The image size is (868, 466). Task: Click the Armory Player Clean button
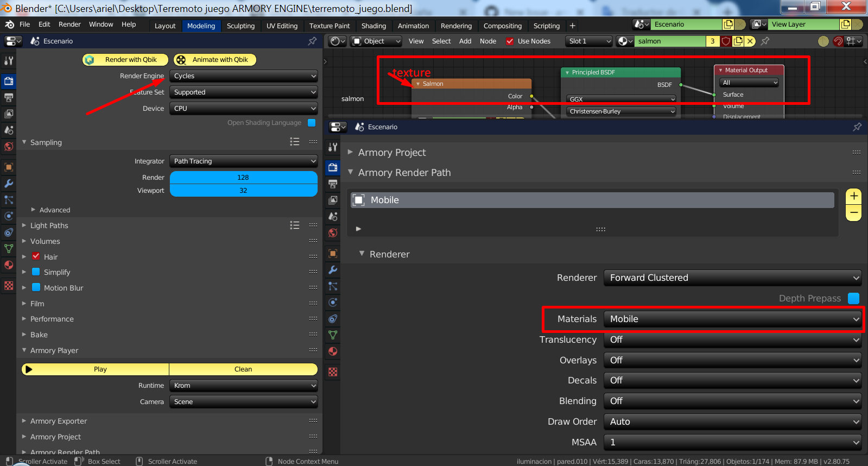[x=243, y=369]
